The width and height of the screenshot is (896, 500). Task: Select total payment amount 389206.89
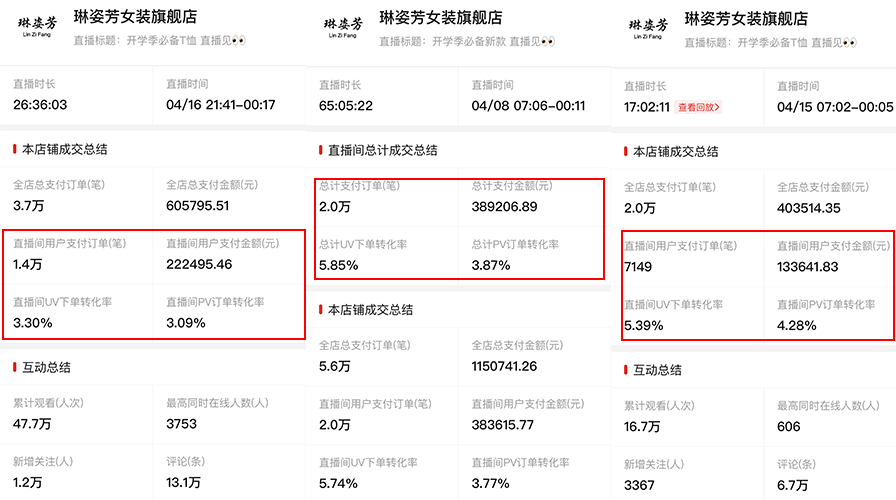pos(505,207)
